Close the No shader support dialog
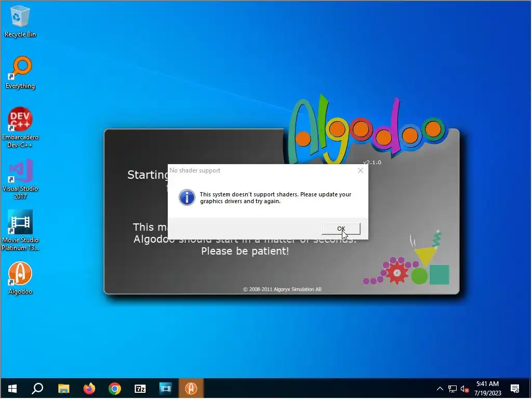 [x=361, y=170]
